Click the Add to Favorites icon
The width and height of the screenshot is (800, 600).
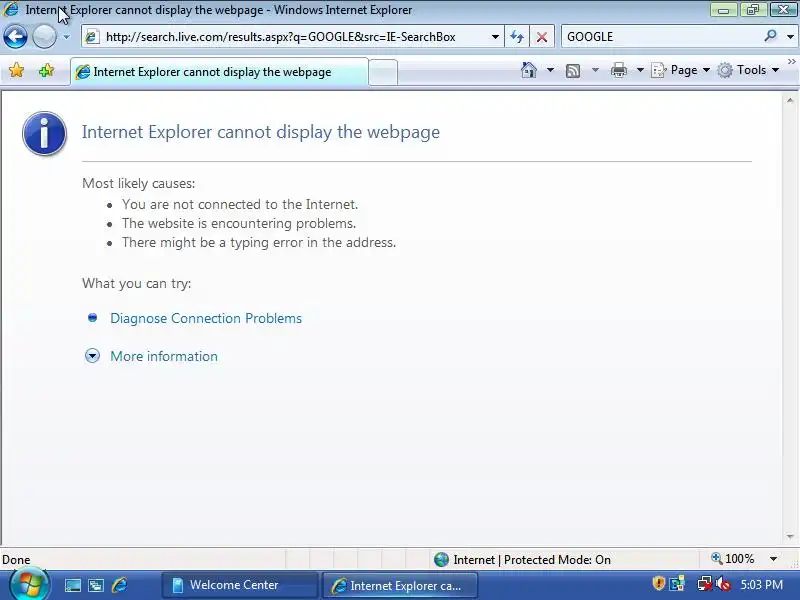click(46, 70)
